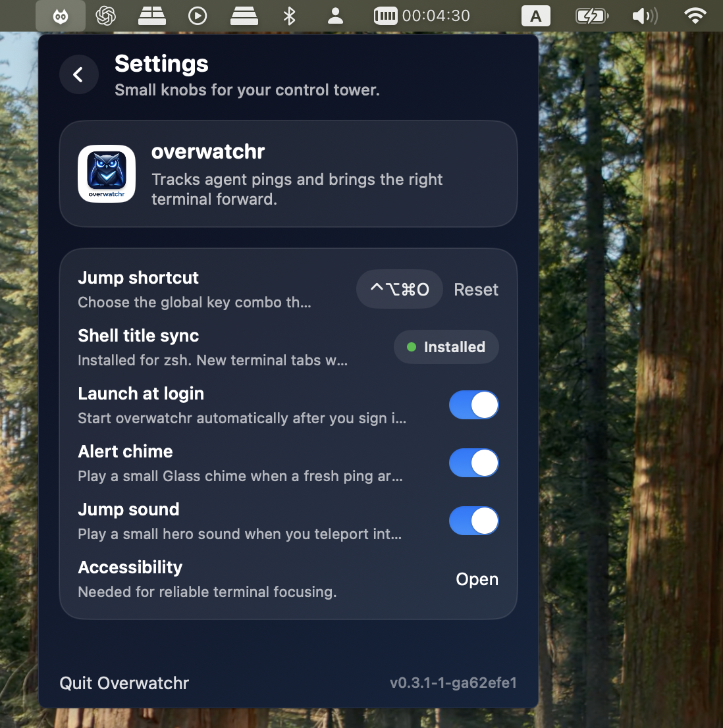Disable Launch at login
Image resolution: width=723 pixels, height=728 pixels.
(x=473, y=405)
